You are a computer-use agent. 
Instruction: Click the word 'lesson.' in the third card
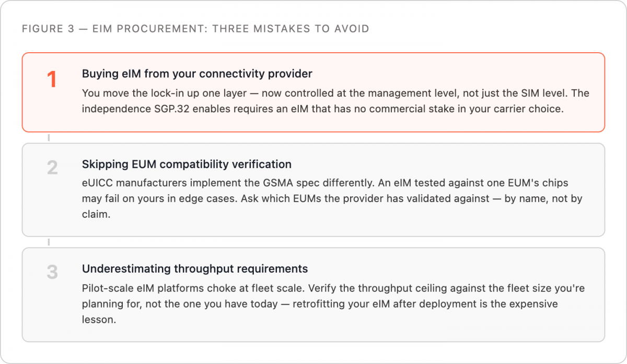(99, 319)
